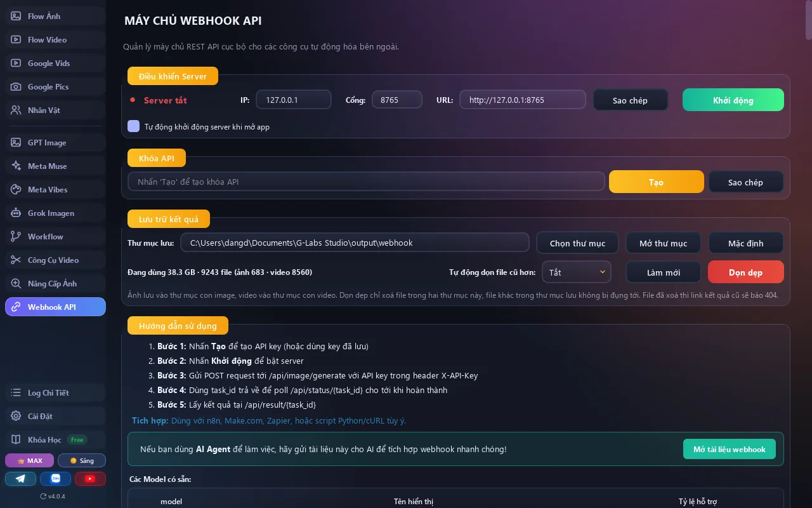812x508 pixels.
Task: Select the Webhook API sidebar tab
Action: tap(55, 307)
